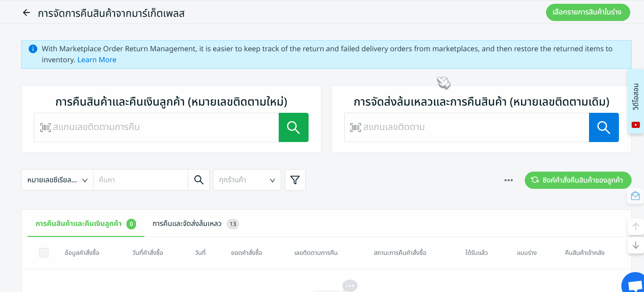
Task: Expand the หมายเลขซีเรียล search type dropdown
Action: [57, 180]
